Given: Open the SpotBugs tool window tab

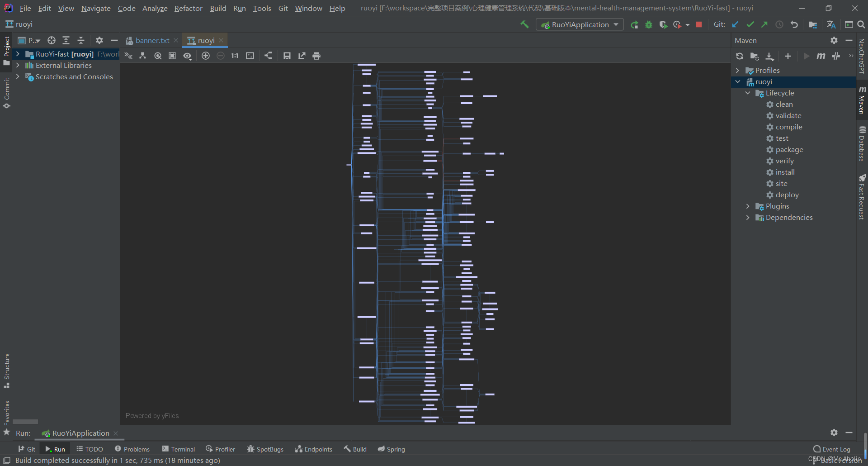Looking at the screenshot, I should pos(265,449).
